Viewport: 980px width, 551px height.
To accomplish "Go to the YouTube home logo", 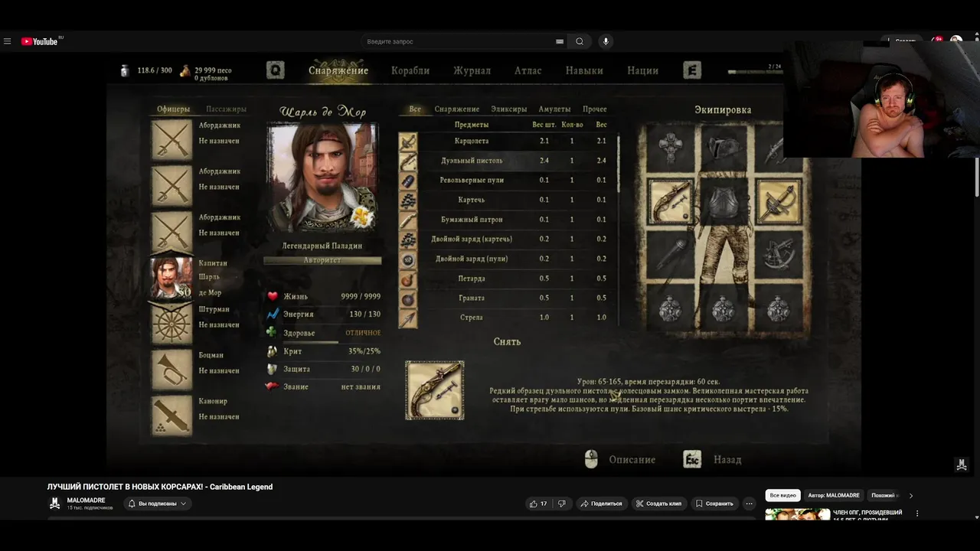I will 40,41.
